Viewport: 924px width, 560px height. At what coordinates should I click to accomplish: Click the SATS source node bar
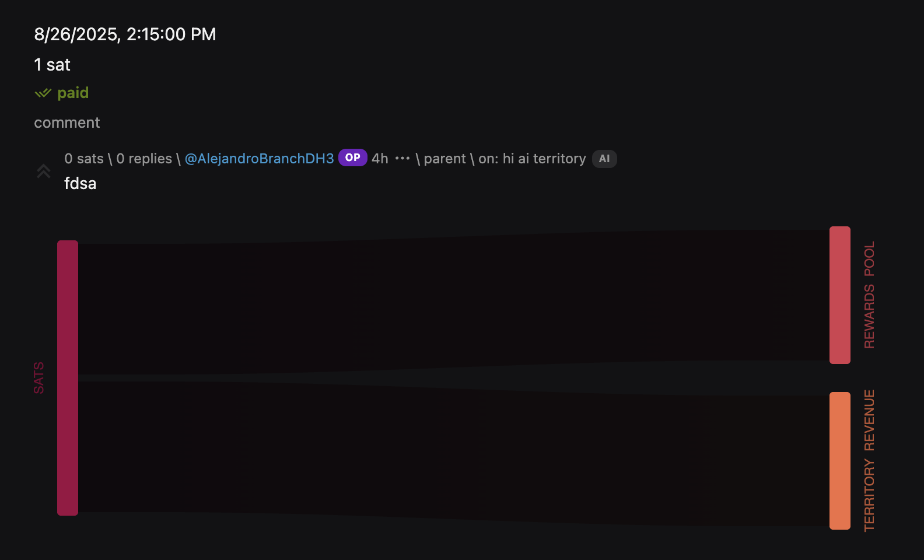pos(68,378)
